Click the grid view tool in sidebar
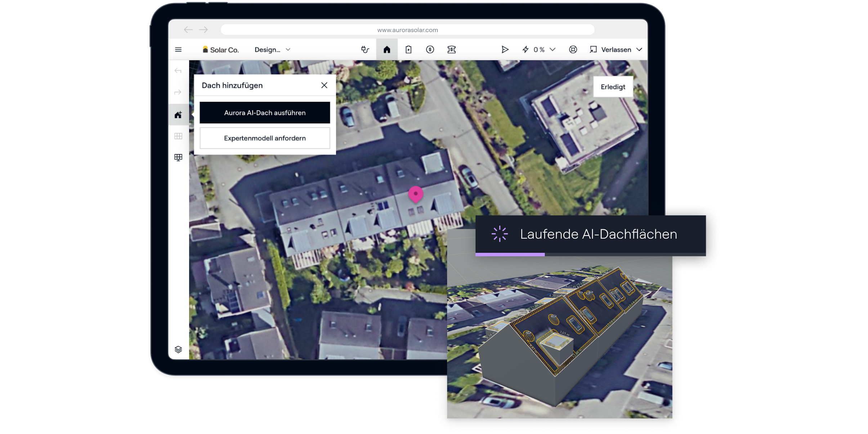Image resolution: width=868 pixels, height=434 pixels. pos(179,136)
